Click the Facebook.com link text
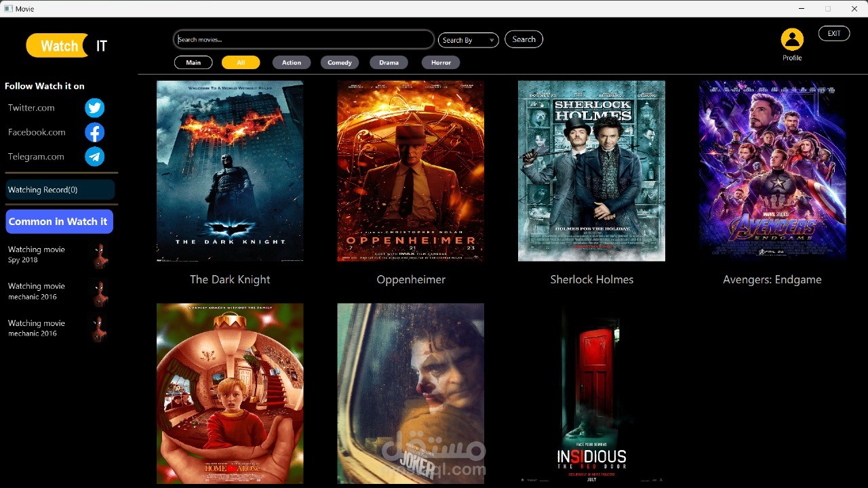The width and height of the screenshot is (868, 488). 37,132
